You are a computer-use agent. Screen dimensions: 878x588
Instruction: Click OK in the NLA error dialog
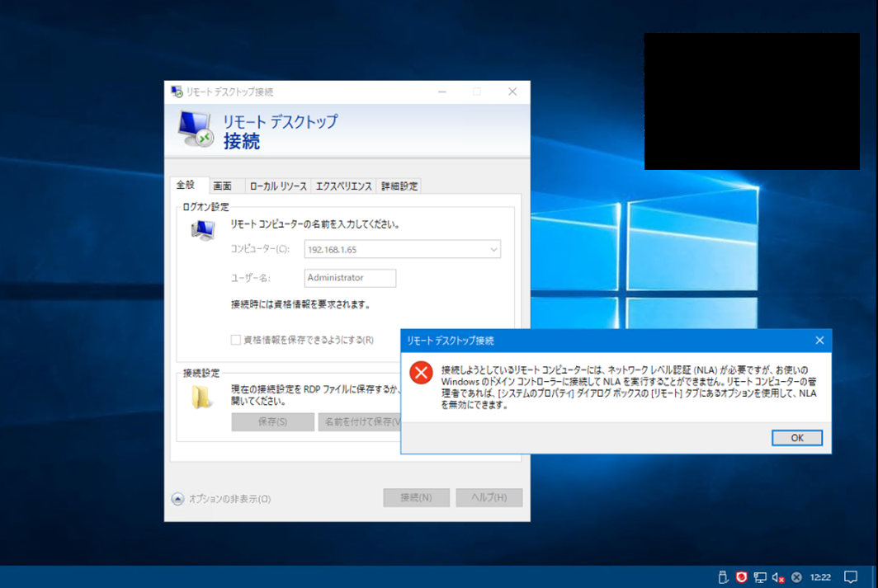point(797,438)
